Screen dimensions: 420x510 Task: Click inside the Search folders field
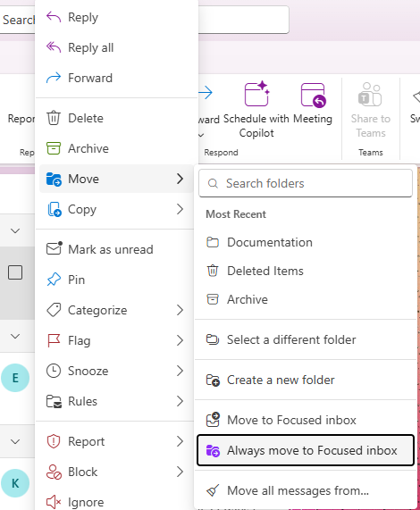pyautogui.click(x=306, y=183)
